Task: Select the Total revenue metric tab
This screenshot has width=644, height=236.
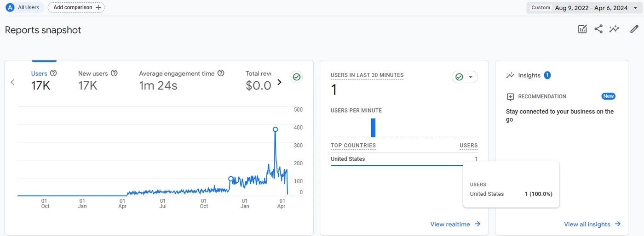Action: [258, 79]
